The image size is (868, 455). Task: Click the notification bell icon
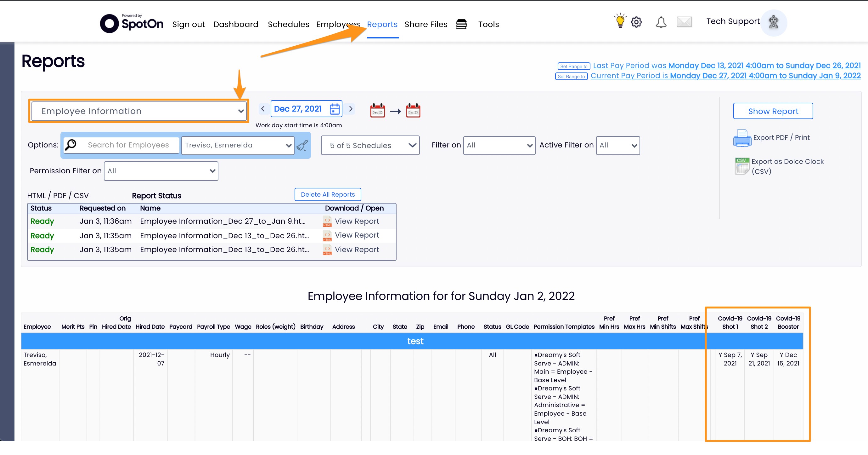pos(661,22)
